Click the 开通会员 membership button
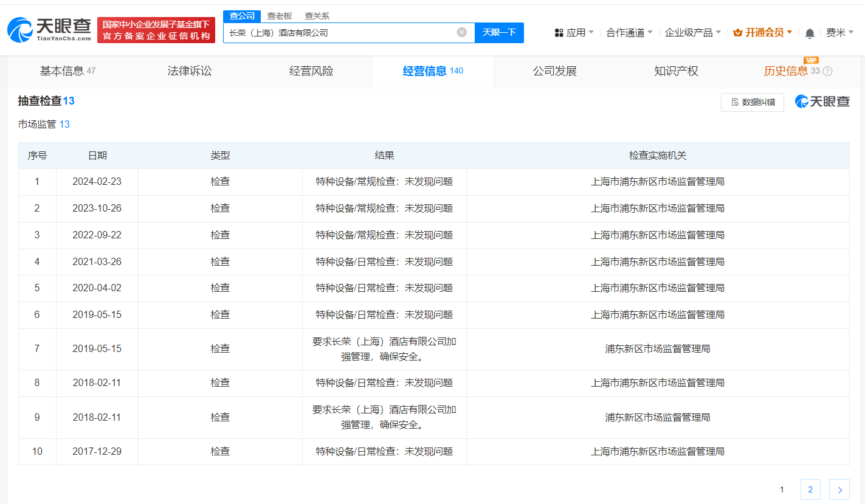This screenshot has height=504, width=865. click(763, 33)
